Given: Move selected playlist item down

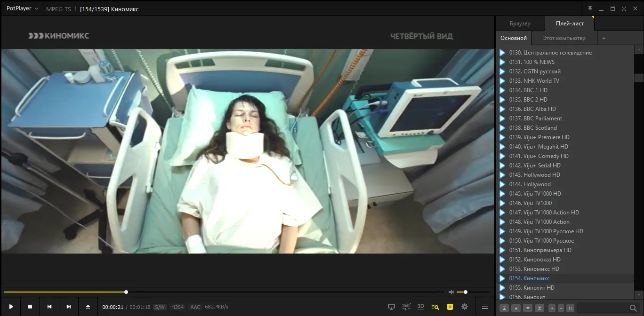Looking at the screenshot, I should (528, 308).
